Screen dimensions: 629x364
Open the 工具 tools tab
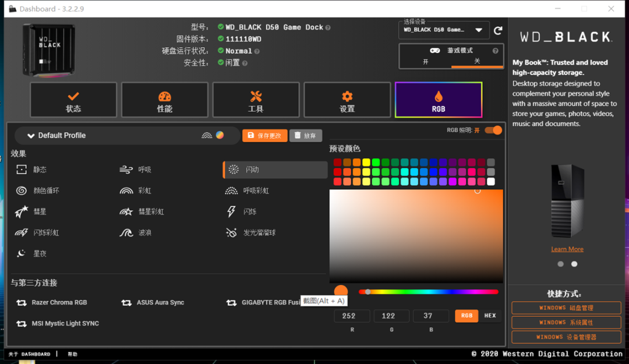click(256, 100)
